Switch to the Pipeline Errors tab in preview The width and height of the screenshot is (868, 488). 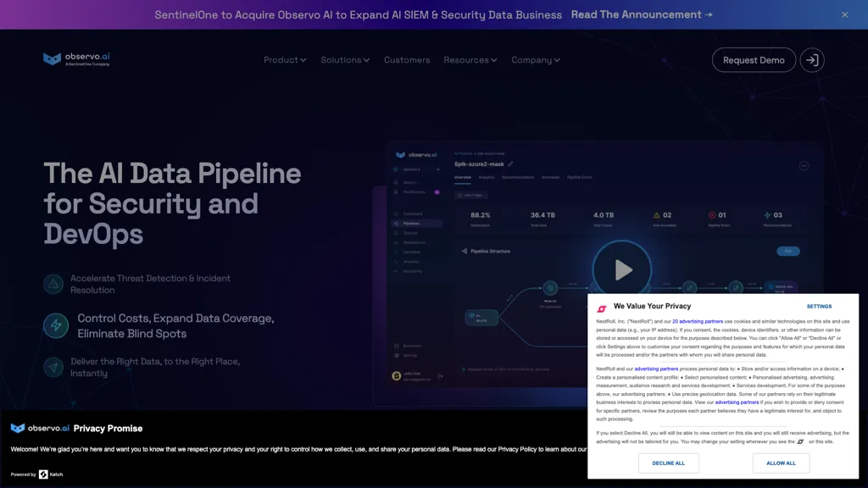580,177
